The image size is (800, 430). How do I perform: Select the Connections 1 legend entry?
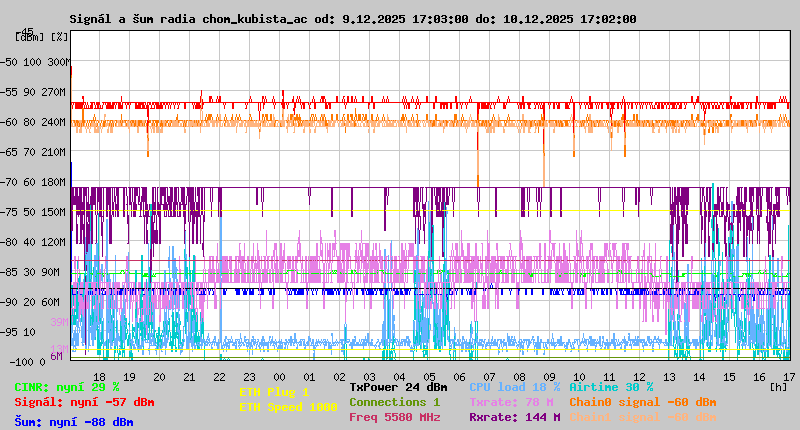[x=394, y=402]
